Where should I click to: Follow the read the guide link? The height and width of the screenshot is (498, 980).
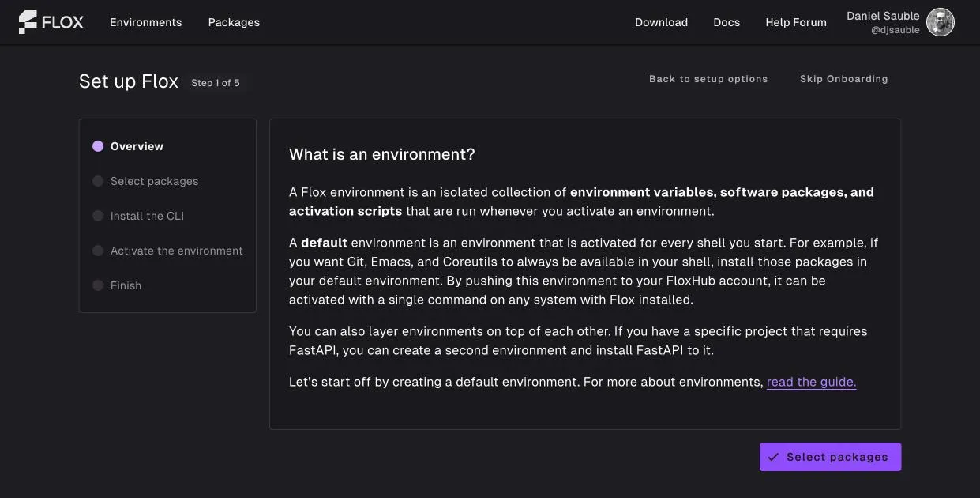pos(811,382)
